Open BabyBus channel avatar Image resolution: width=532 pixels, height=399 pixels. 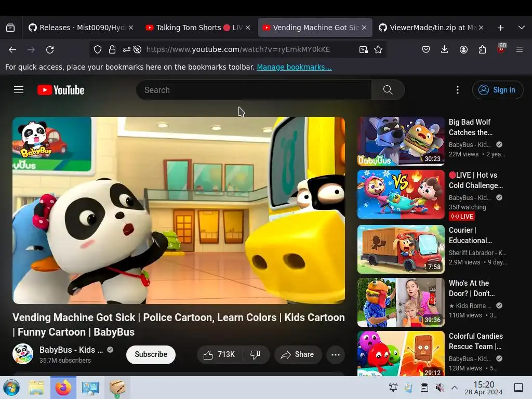coord(23,354)
